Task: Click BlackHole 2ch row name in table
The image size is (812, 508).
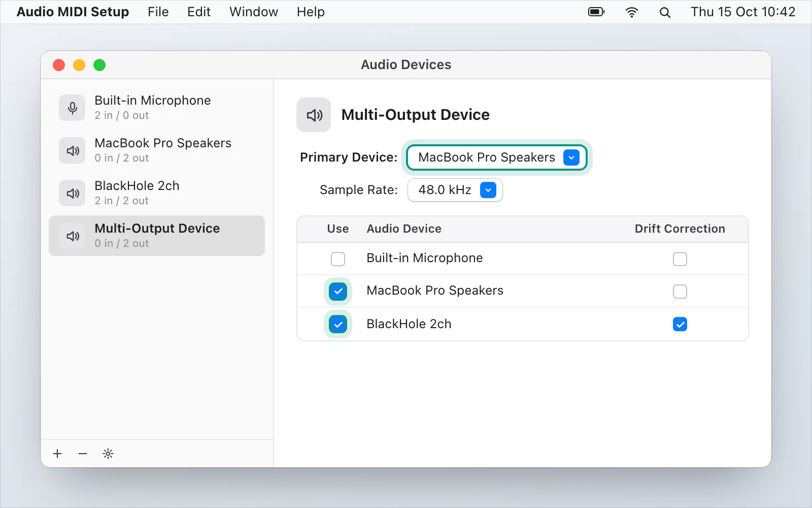Action: coord(409,324)
